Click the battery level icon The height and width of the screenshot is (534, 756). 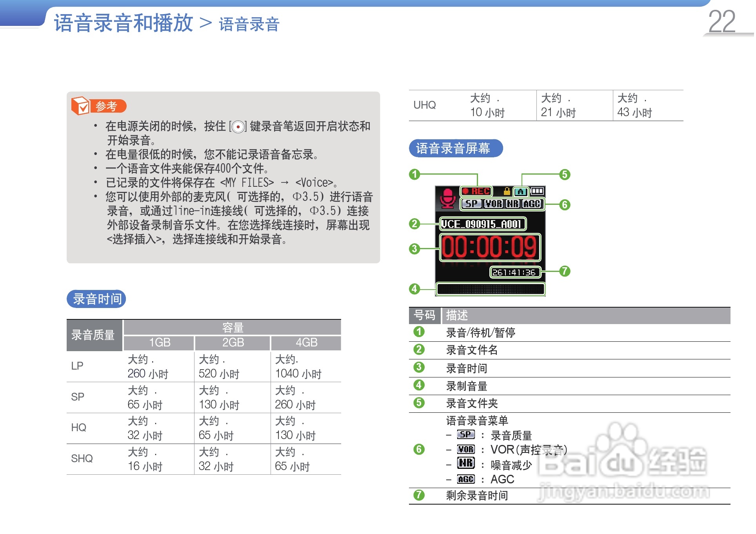[537, 191]
